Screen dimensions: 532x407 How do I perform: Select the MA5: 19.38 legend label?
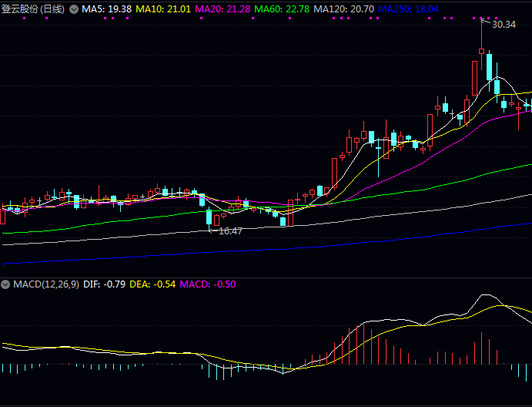tap(107, 9)
